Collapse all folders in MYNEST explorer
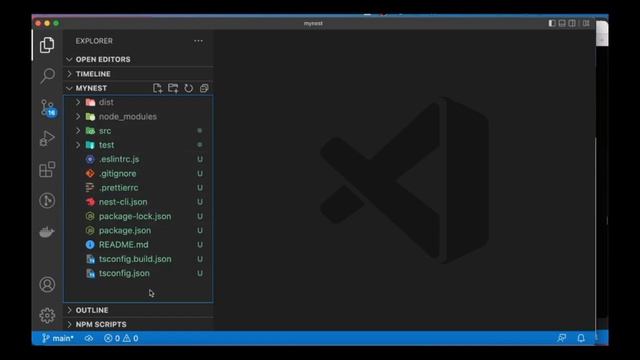Screen dimensions: 640x360 coord(204,88)
